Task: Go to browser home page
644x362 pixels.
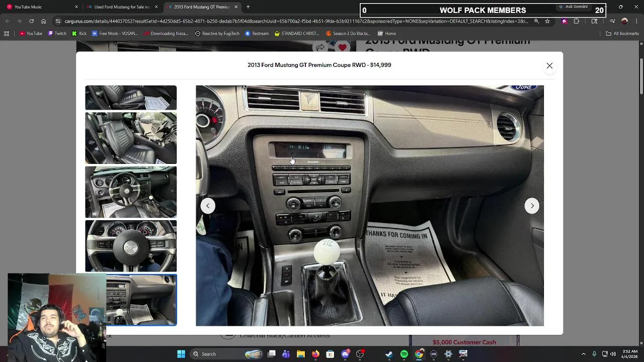Action: point(43,21)
